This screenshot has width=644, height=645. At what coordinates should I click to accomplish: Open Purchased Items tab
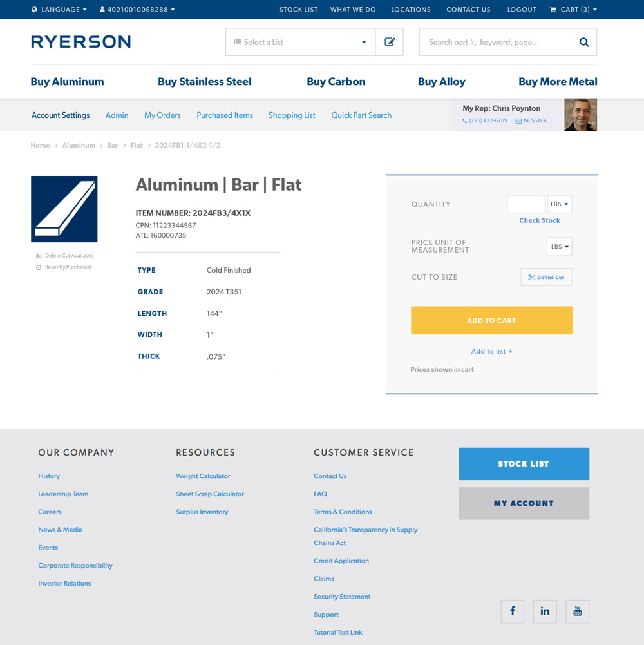pyautogui.click(x=225, y=115)
